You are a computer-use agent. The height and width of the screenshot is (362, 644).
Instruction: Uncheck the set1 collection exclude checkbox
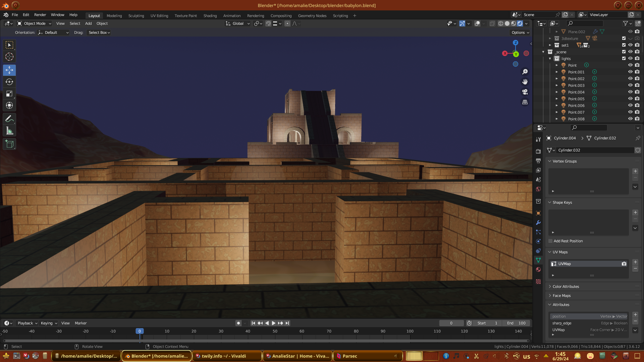(624, 45)
